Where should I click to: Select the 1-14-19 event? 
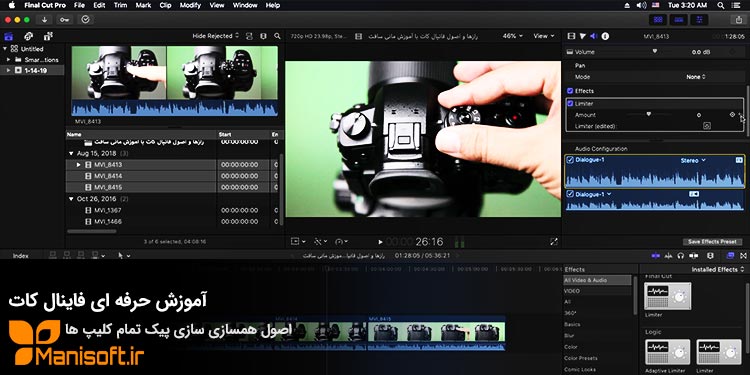(33, 70)
